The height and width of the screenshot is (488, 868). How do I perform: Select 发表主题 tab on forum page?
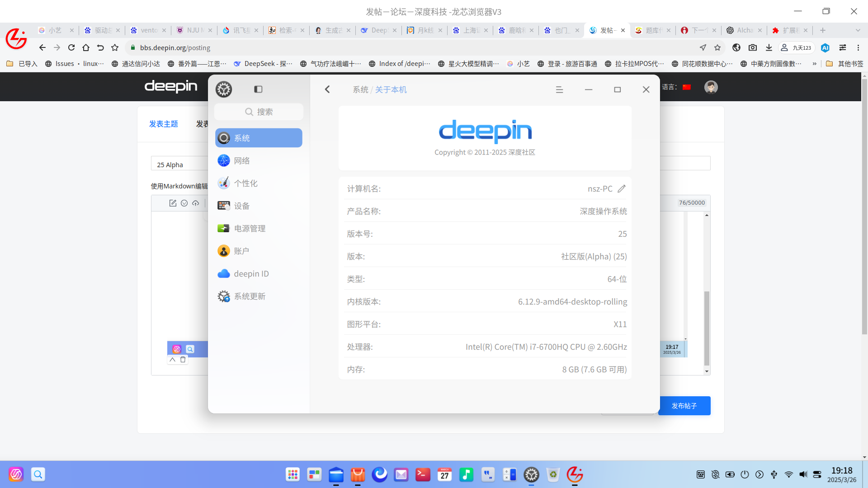tap(163, 124)
